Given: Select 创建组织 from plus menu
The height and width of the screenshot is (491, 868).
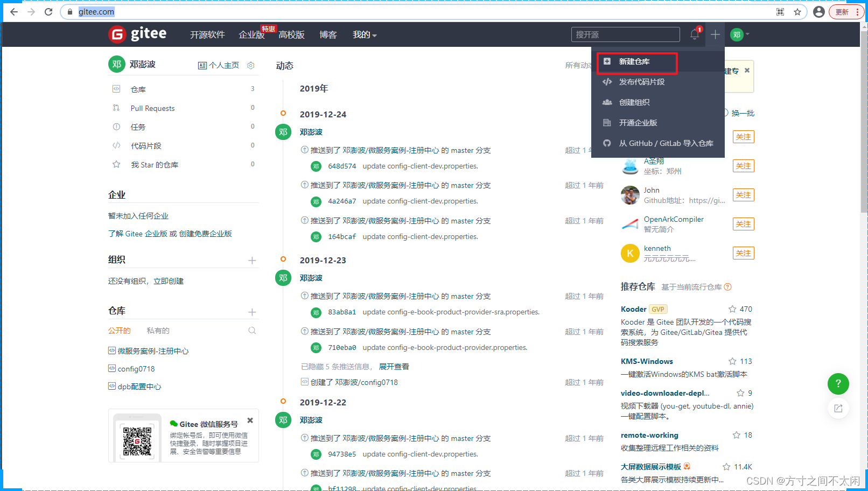Looking at the screenshot, I should pos(658,102).
